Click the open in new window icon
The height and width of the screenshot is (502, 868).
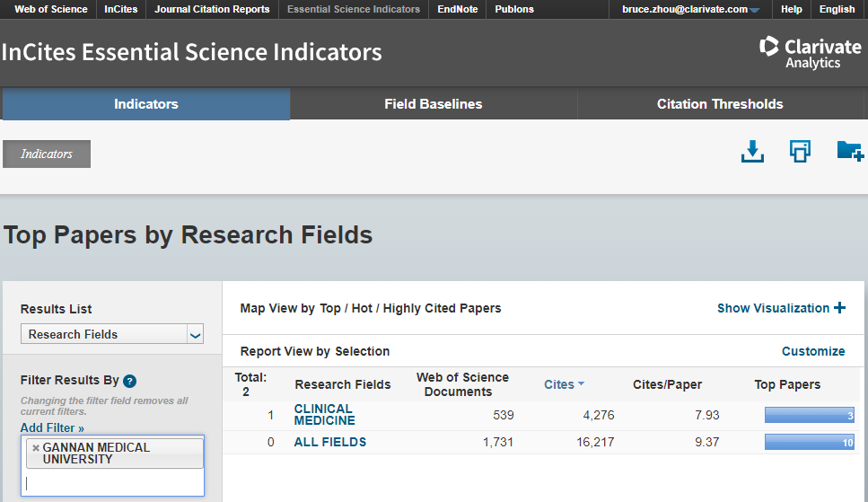(x=800, y=151)
